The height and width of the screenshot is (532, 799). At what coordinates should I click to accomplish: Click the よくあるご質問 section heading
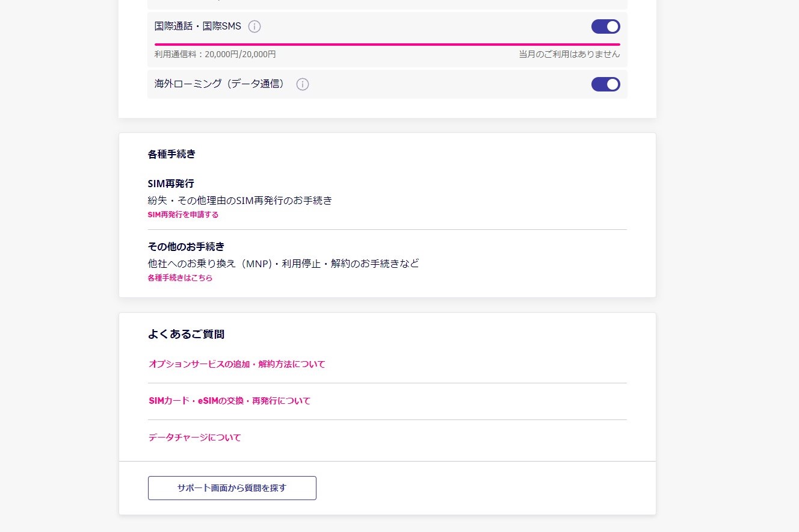(x=185, y=334)
